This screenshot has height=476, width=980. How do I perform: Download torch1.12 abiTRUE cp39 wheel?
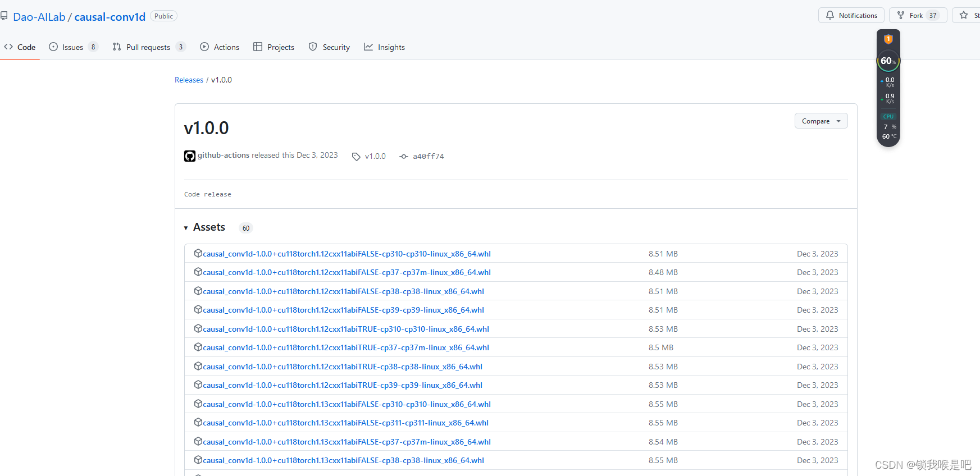click(x=343, y=385)
